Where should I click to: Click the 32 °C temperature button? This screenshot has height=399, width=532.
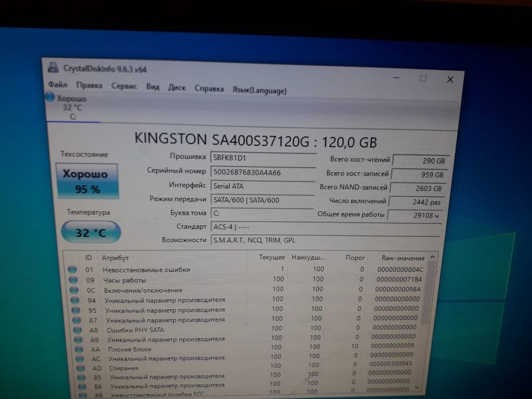[x=91, y=233]
